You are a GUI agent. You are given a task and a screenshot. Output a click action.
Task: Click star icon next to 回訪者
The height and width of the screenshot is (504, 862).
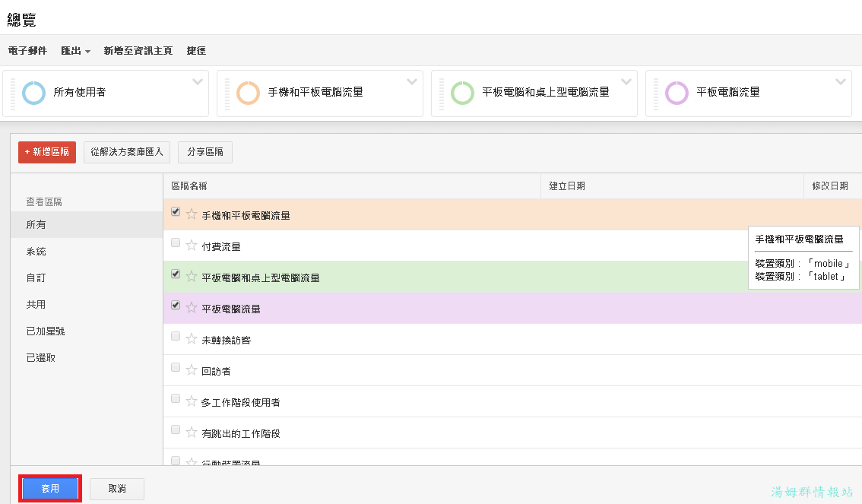[x=192, y=370]
